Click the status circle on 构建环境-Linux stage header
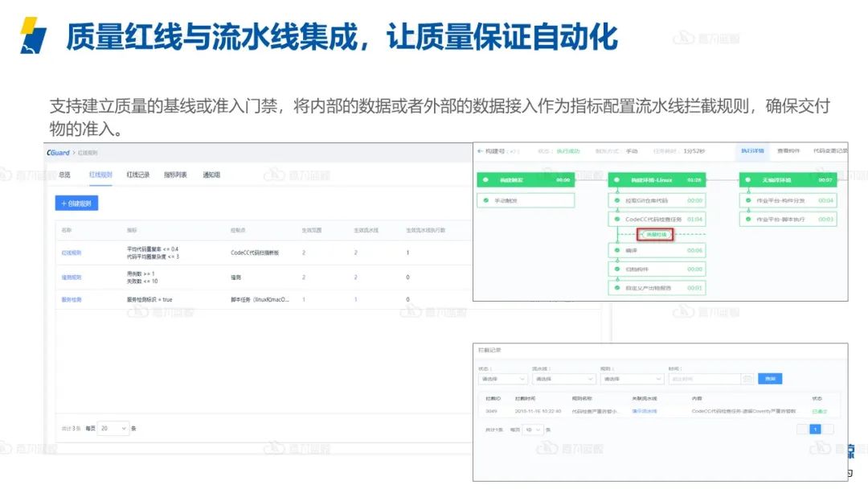This screenshot has width=868, height=489. click(x=616, y=180)
